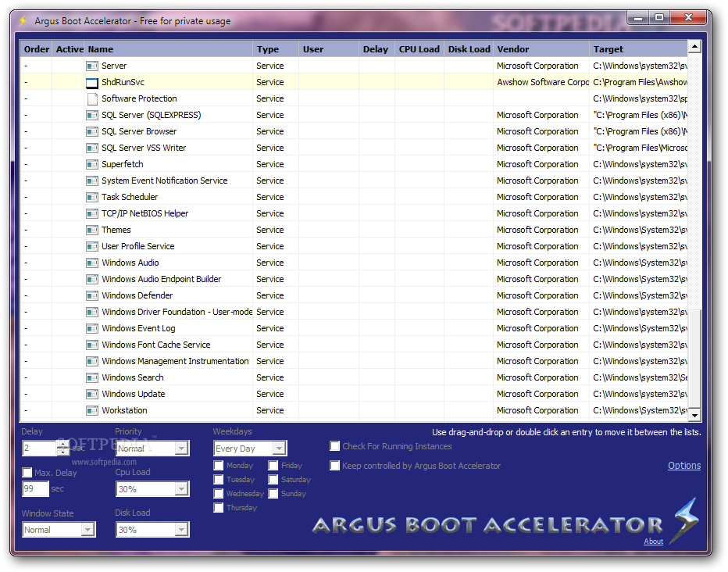Sort by the CPU Load column header
Viewport: 728px width, 572px height.
click(419, 49)
